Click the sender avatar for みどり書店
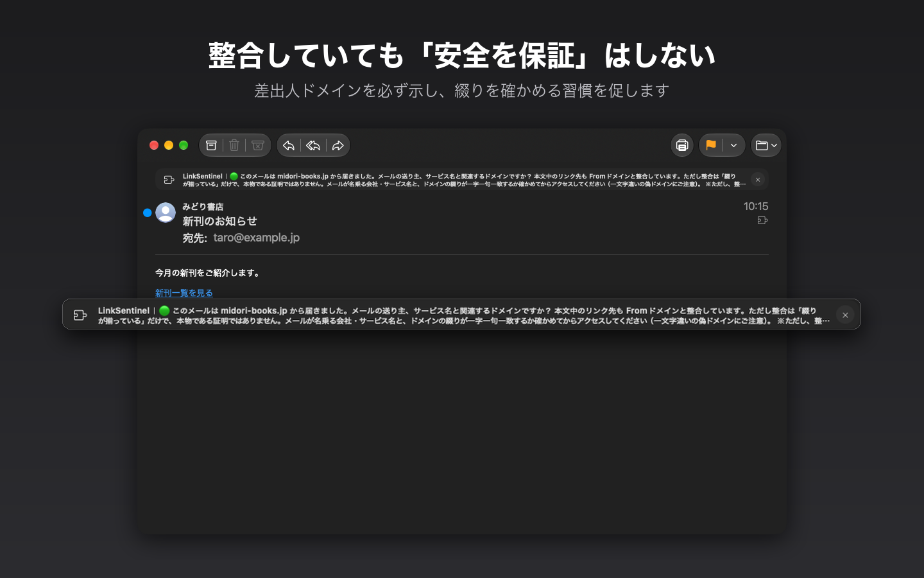 click(x=166, y=213)
